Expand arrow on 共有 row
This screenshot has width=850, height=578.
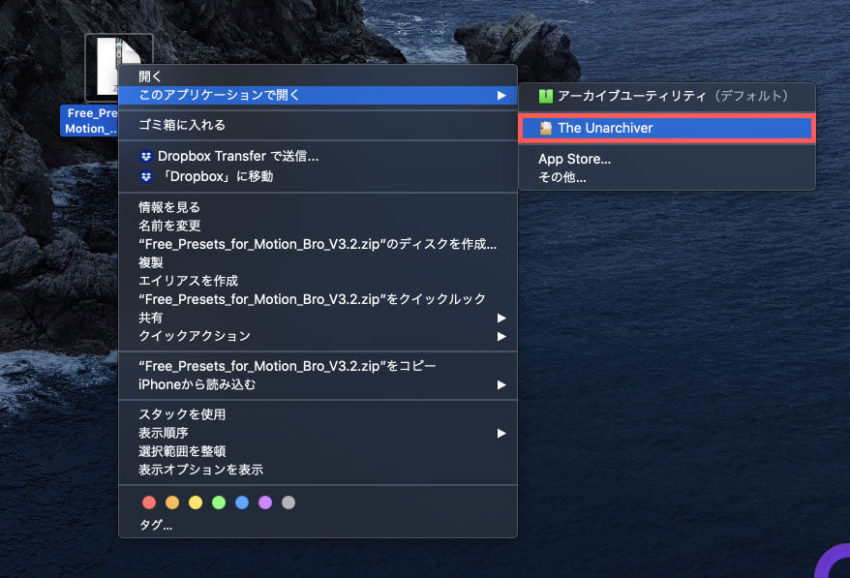tap(501, 318)
